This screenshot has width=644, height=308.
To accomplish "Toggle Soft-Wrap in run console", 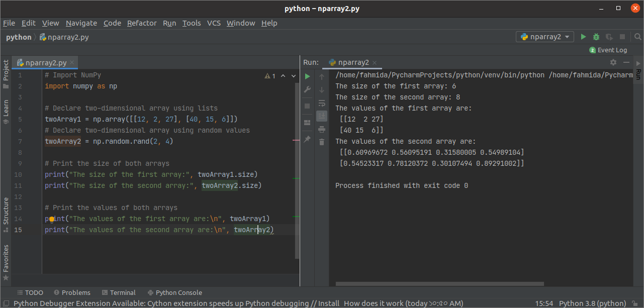I will click(x=322, y=102).
